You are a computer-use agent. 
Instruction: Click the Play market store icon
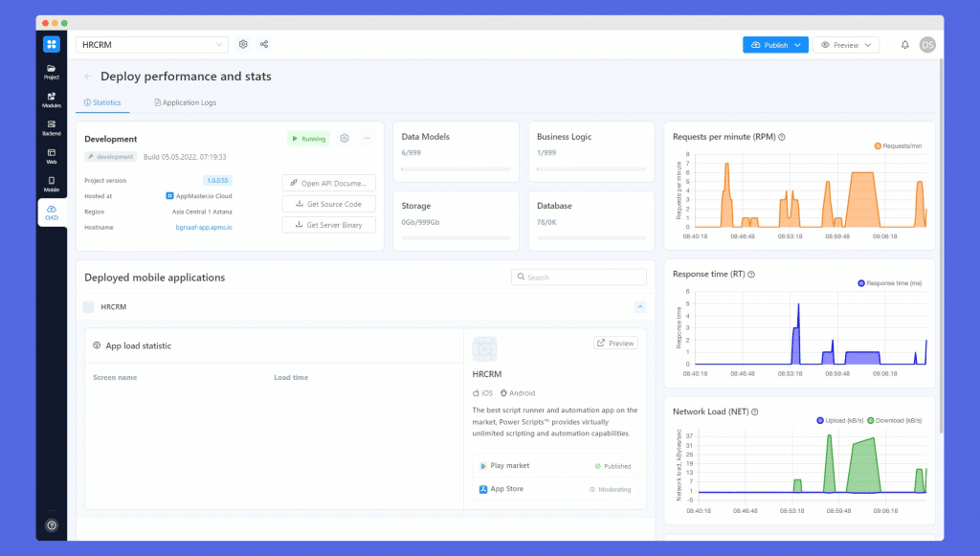tap(483, 466)
